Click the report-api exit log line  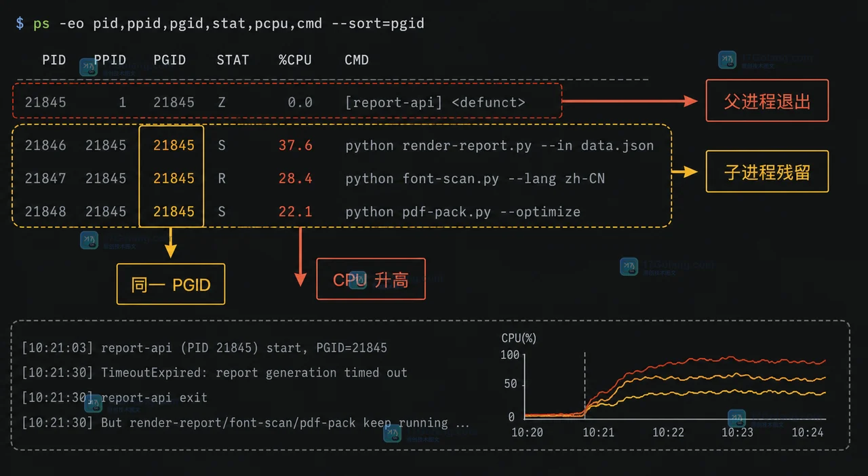coord(114,398)
